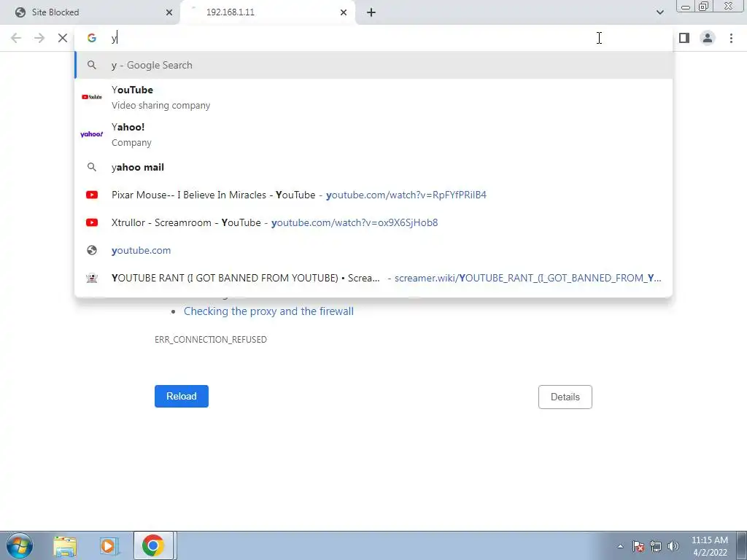The width and height of the screenshot is (747, 560).
Task: Click the magnifier icon beside yahoo mail
Action: pos(91,167)
